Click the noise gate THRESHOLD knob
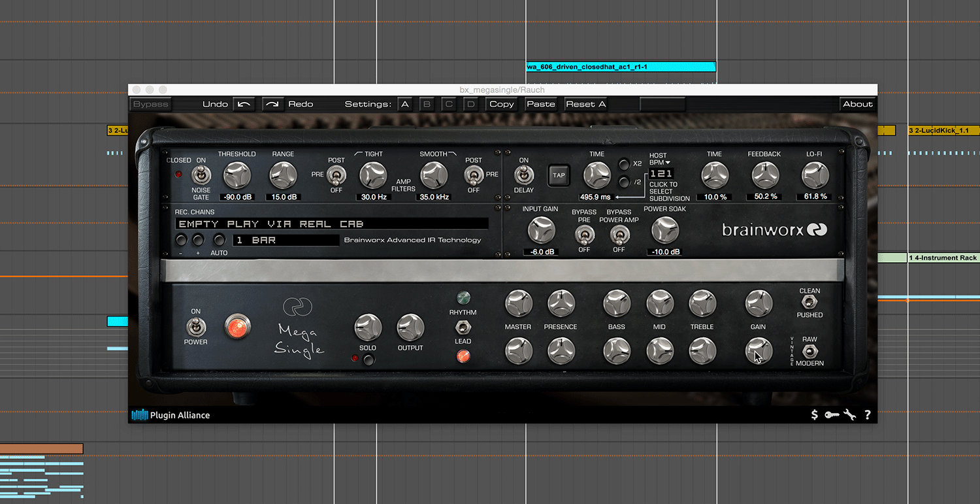 click(237, 175)
